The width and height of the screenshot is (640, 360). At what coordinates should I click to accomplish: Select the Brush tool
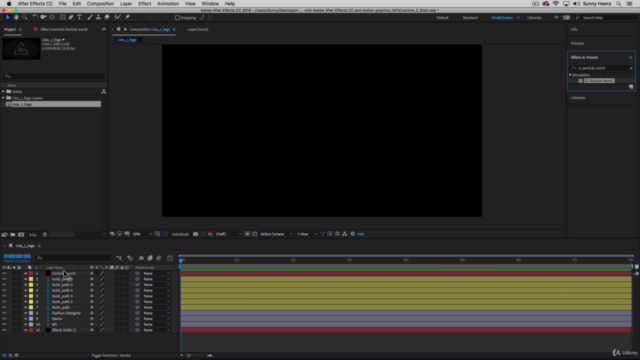[x=90, y=18]
